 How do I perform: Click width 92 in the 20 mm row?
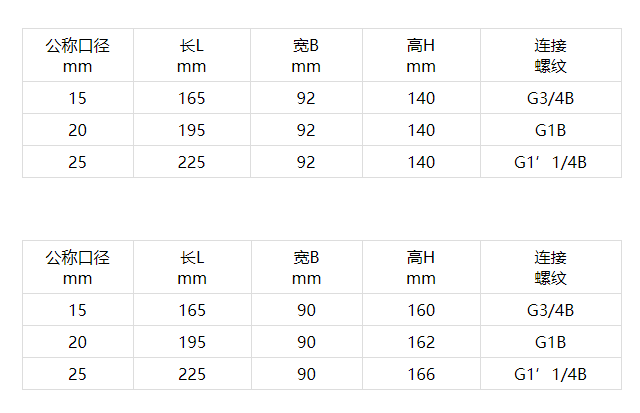[x=306, y=130]
